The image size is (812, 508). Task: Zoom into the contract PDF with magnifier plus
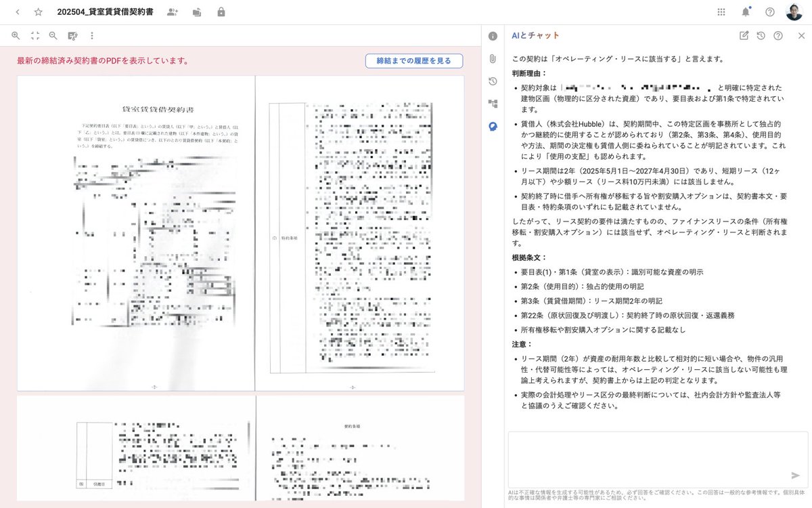pos(15,35)
